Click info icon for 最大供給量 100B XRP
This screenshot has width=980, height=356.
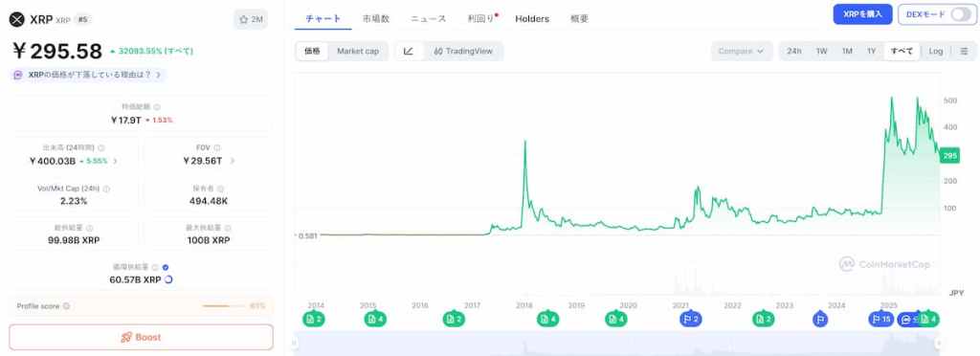click(228, 228)
